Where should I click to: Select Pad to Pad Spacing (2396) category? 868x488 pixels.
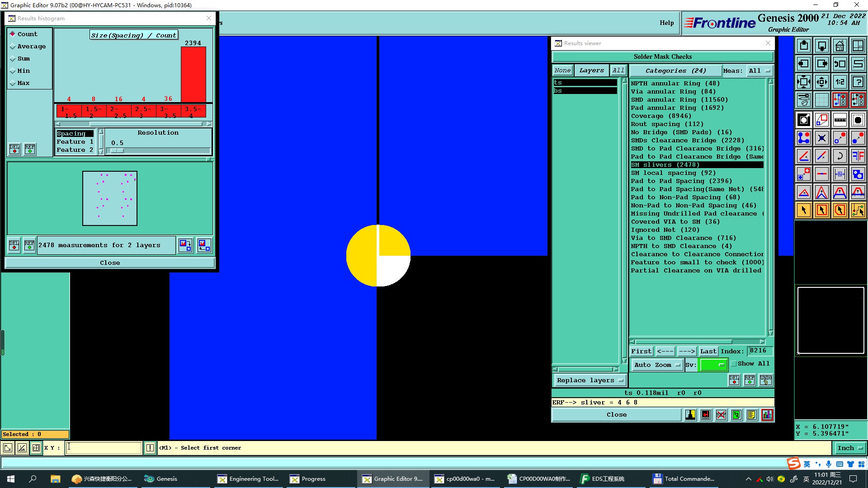pyautogui.click(x=681, y=181)
